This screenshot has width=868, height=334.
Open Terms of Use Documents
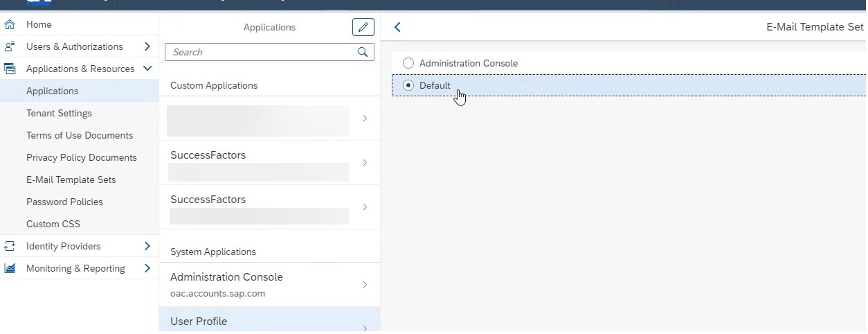click(x=80, y=135)
